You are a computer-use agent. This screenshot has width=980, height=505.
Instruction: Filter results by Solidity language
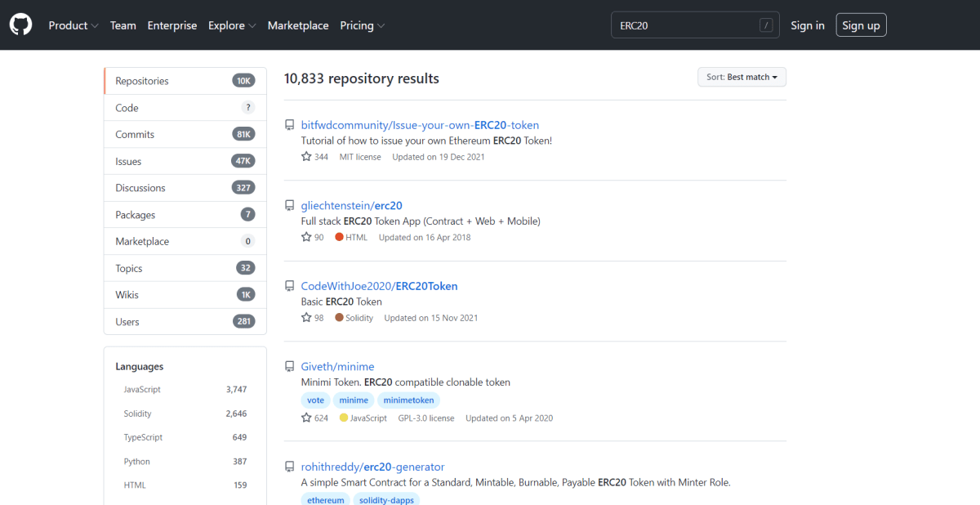pyautogui.click(x=185, y=413)
